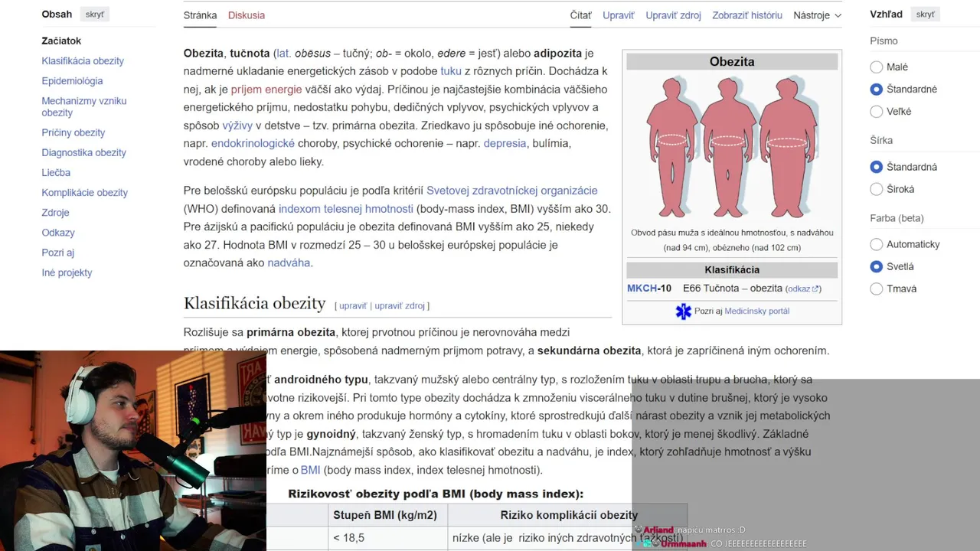Screen dimensions: 980x551
Task: Select Malé font size option
Action: coord(877,67)
